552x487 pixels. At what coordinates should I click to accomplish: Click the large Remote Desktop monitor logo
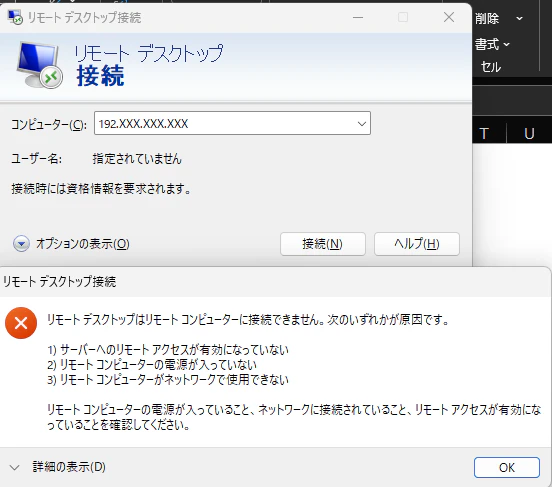click(x=39, y=65)
